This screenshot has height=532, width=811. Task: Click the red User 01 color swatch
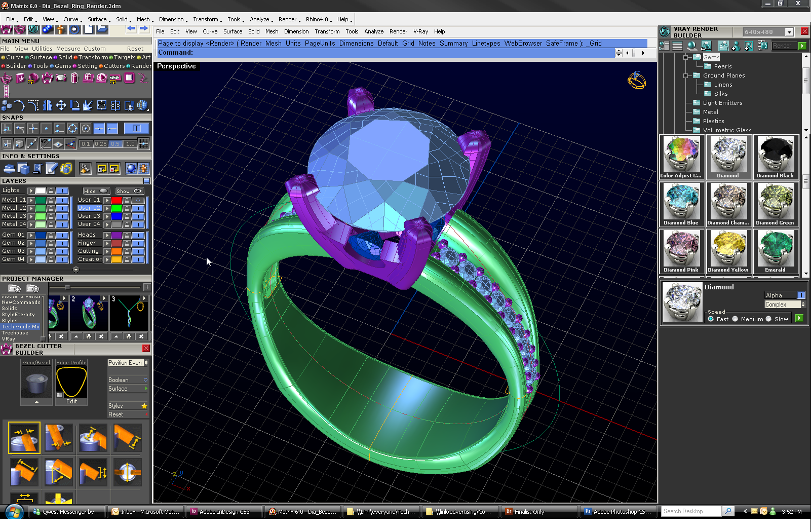pos(117,200)
